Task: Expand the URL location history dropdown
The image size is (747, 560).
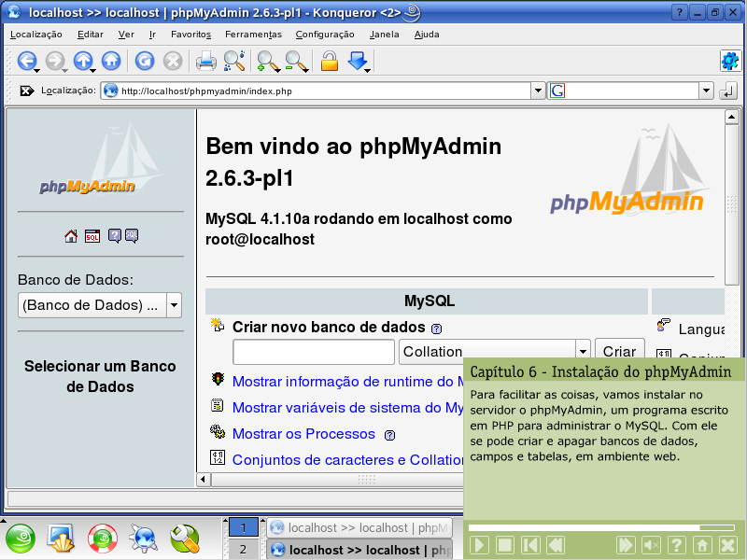Action: pyautogui.click(x=537, y=91)
